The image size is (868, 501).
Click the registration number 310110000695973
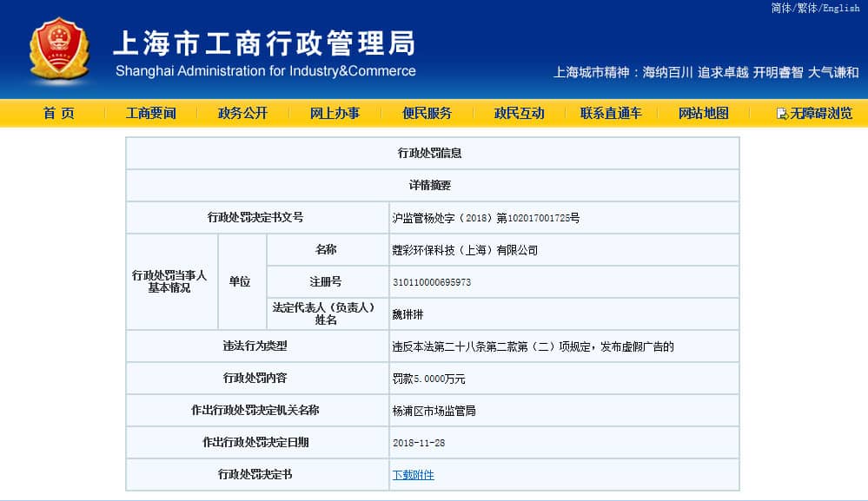click(x=432, y=282)
